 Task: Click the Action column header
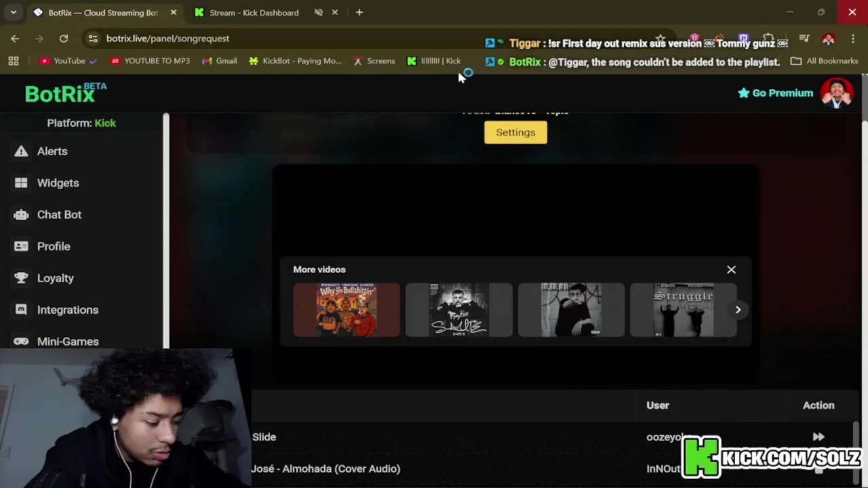(x=818, y=405)
